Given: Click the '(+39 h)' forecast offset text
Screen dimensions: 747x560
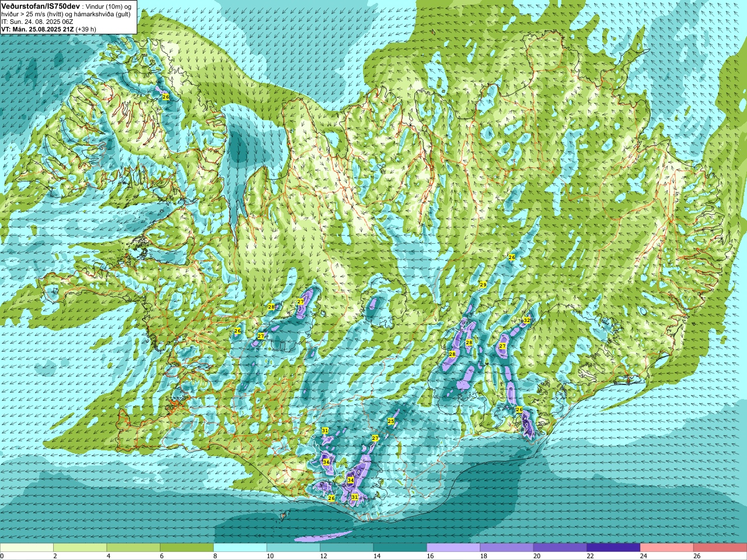Looking at the screenshot, I should tap(86, 29).
